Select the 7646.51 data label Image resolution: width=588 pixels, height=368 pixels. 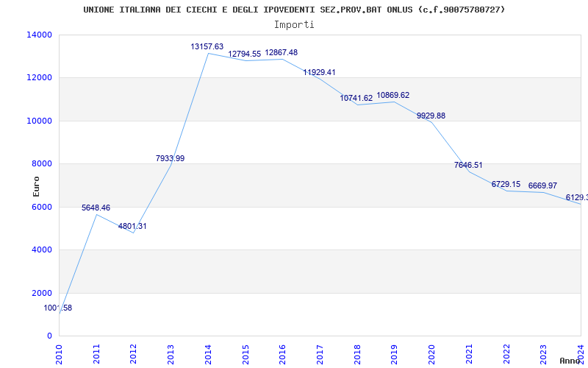click(x=468, y=165)
